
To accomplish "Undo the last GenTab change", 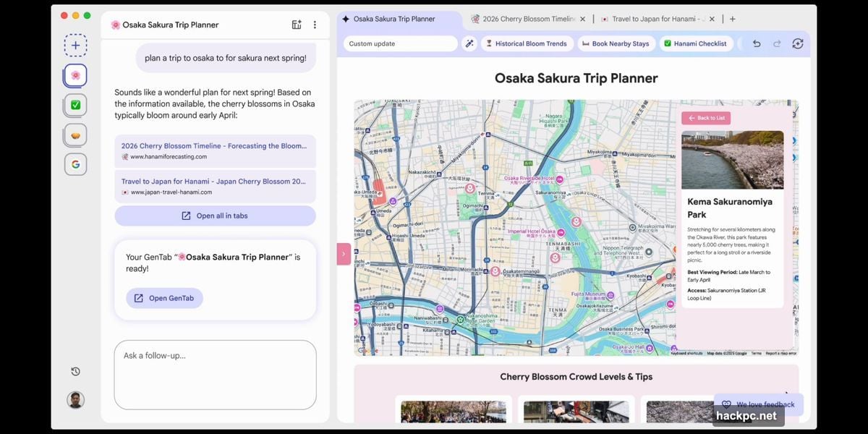I will pos(757,43).
